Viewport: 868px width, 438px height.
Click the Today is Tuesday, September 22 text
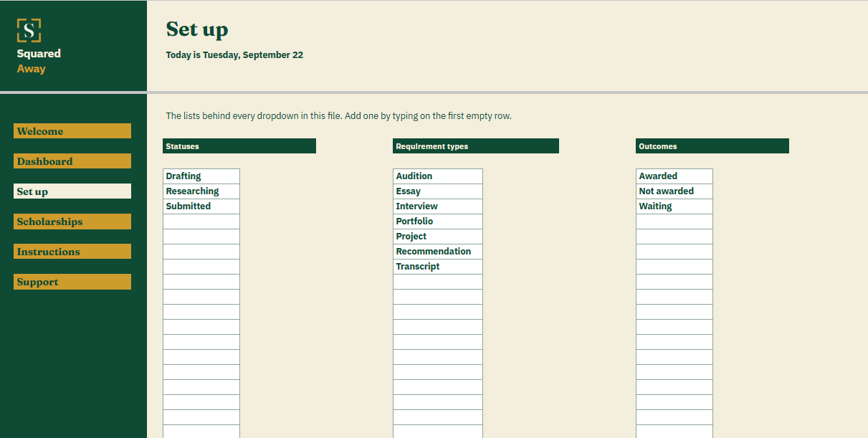point(234,55)
